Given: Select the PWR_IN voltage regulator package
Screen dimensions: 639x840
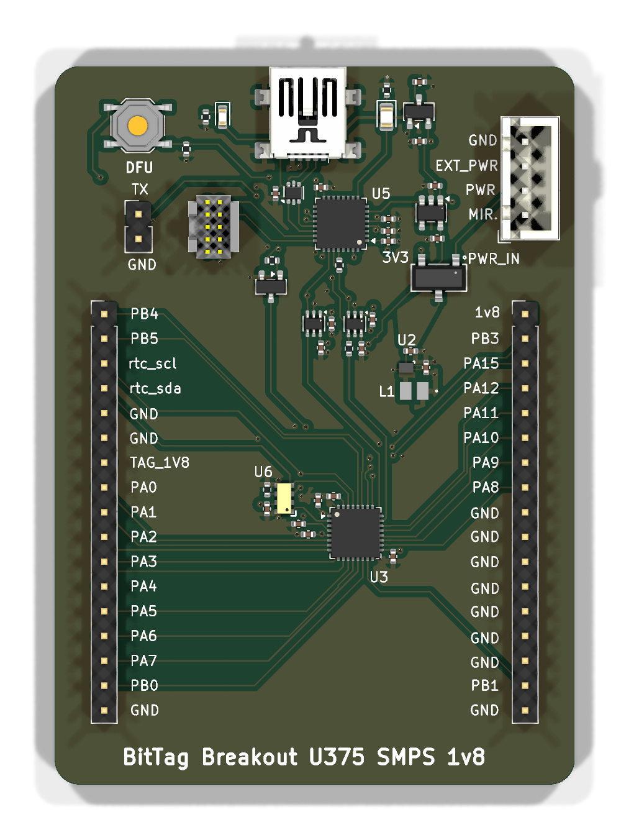Looking at the screenshot, I should pos(438,276).
